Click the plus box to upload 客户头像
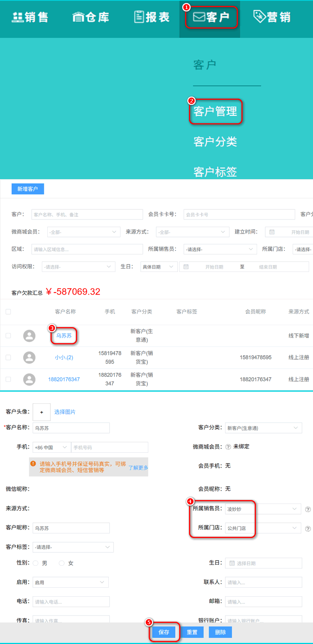The width and height of the screenshot is (313, 644). pyautogui.click(x=41, y=412)
